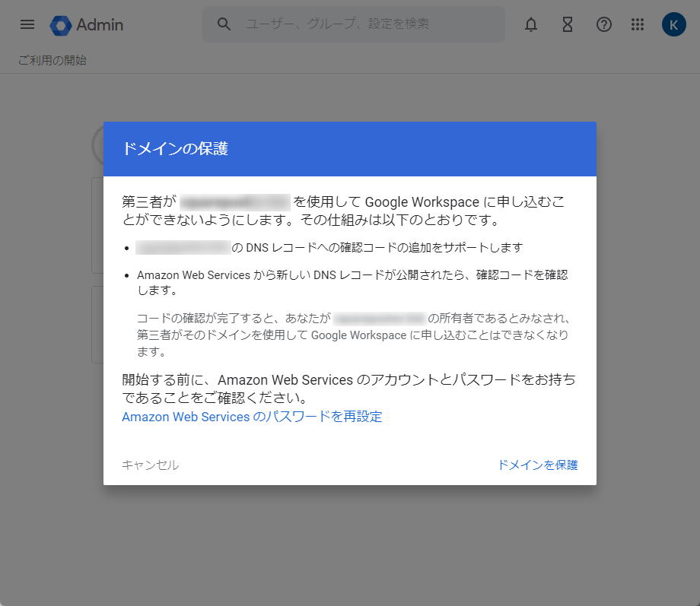The height and width of the screenshot is (606, 700).
Task: Click the text starting Amazon Web Services から新しい
Action: click(352, 283)
